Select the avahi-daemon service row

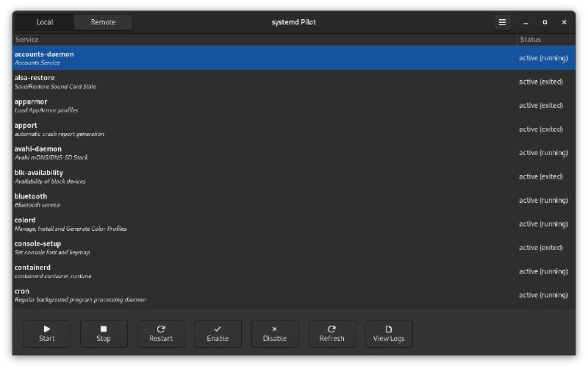294,153
